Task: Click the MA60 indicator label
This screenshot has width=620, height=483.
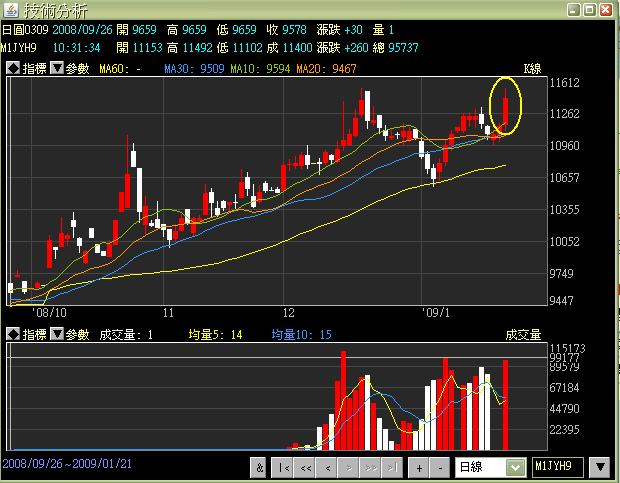Action: tap(120, 69)
